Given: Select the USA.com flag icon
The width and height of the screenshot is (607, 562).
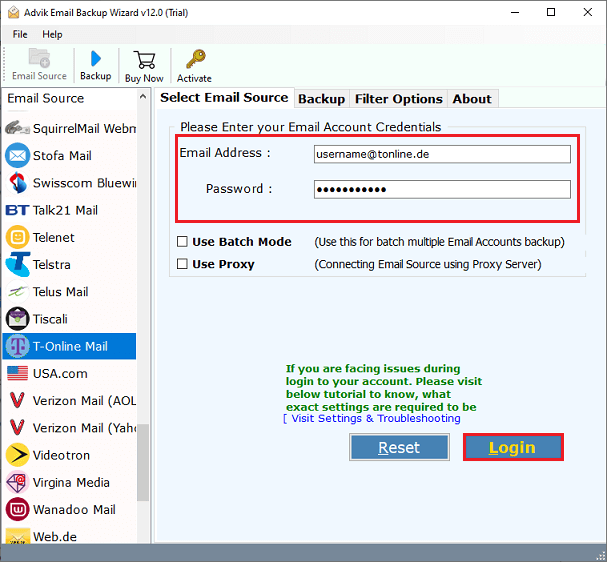Looking at the screenshot, I should pyautogui.click(x=17, y=373).
